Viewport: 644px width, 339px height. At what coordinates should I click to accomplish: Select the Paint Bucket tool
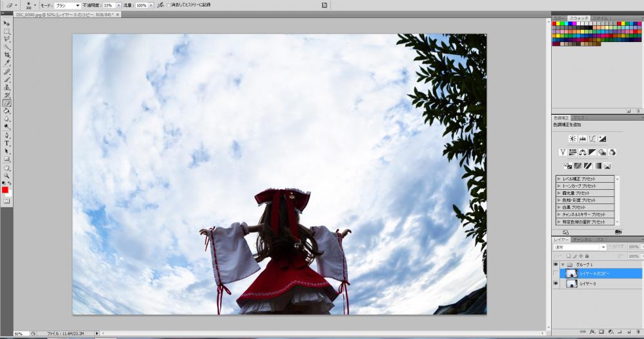[x=6, y=111]
